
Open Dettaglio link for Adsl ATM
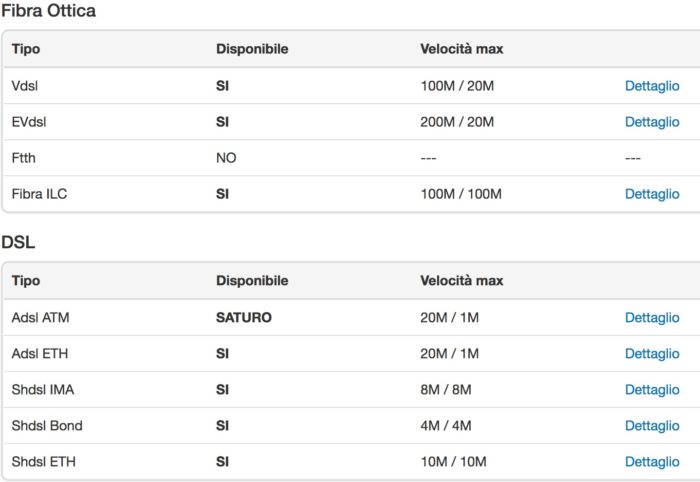pos(652,317)
